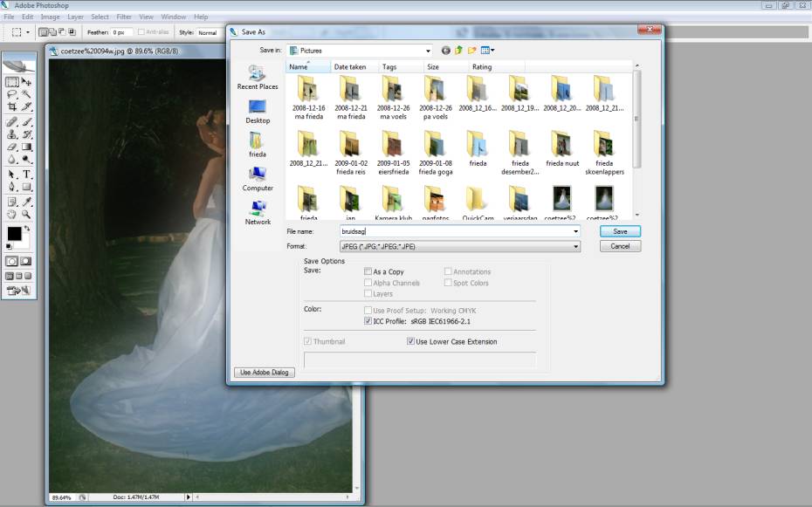Open the File menu

tap(9, 17)
